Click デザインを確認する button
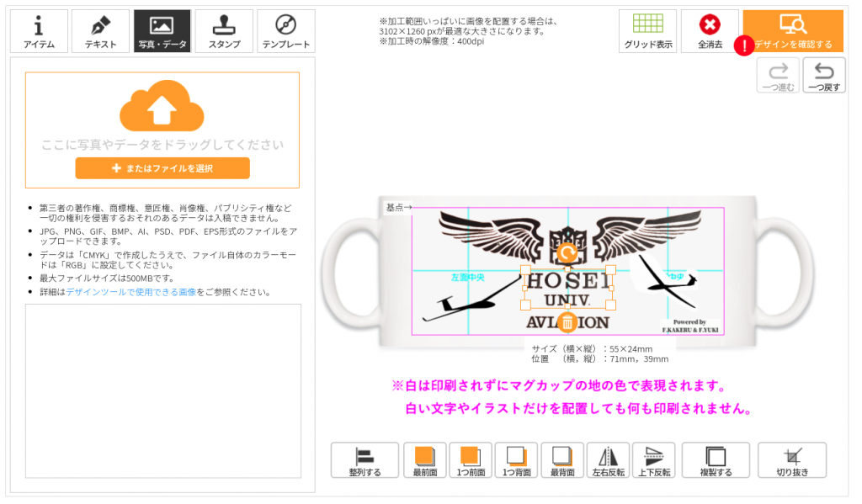Image resolution: width=862 pixels, height=504 pixels. point(793,31)
